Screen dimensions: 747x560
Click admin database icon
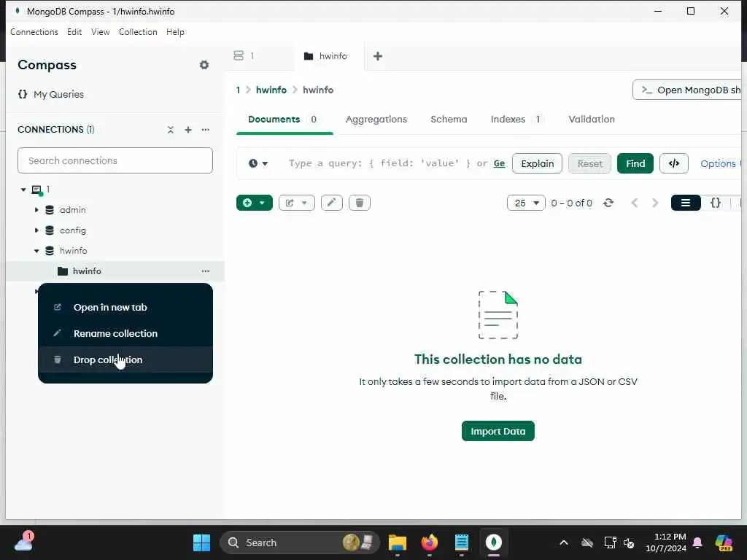click(50, 210)
